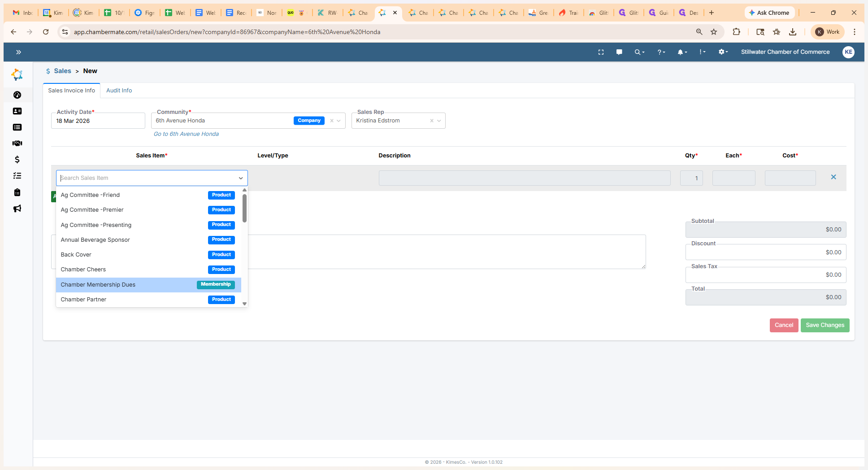Expand the Sales Rep dropdown arrow
This screenshot has width=868, height=470.
[439, 121]
